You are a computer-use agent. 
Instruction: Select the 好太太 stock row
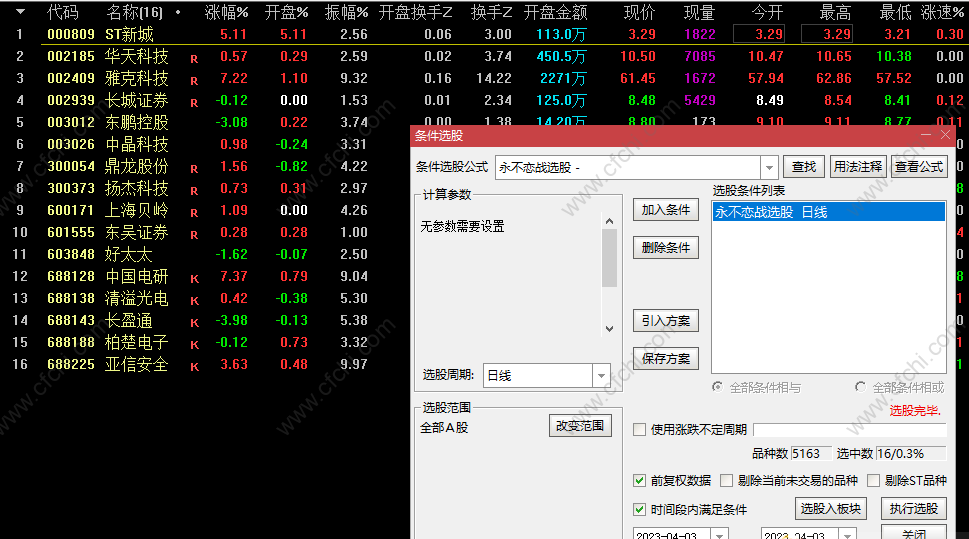click(x=204, y=254)
